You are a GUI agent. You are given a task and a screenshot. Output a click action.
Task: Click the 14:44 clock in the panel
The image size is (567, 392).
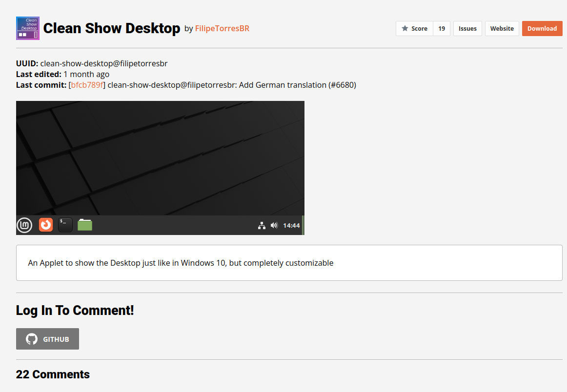pyautogui.click(x=291, y=225)
